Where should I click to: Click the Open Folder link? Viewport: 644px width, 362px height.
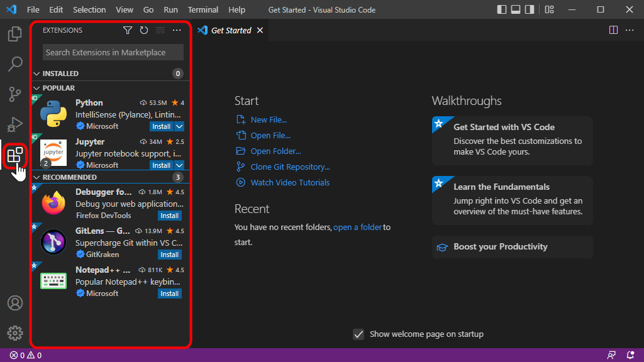pos(275,151)
